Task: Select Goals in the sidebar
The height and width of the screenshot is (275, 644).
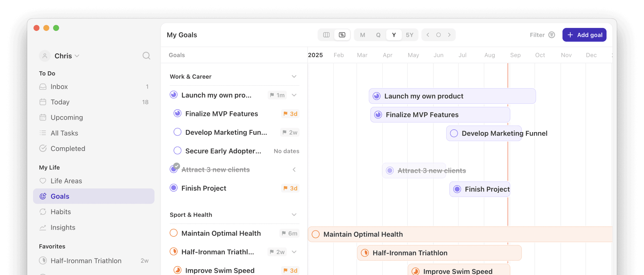Action: [x=94, y=196]
